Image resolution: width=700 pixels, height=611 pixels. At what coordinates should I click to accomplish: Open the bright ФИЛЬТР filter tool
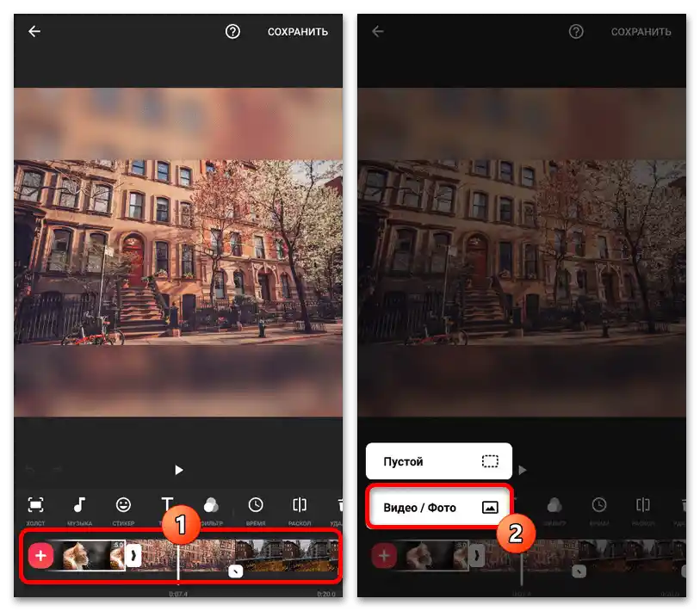click(211, 510)
